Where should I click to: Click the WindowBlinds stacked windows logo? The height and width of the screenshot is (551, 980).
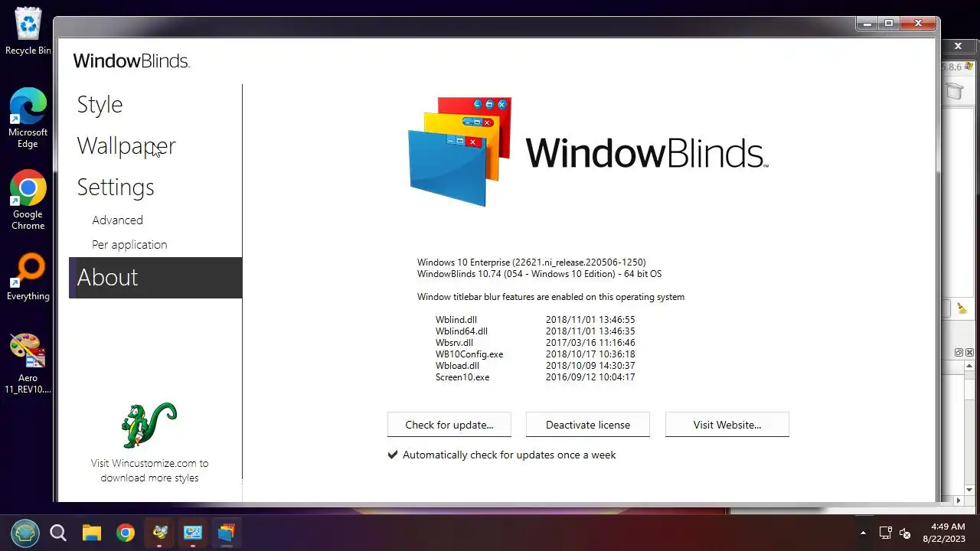459,152
